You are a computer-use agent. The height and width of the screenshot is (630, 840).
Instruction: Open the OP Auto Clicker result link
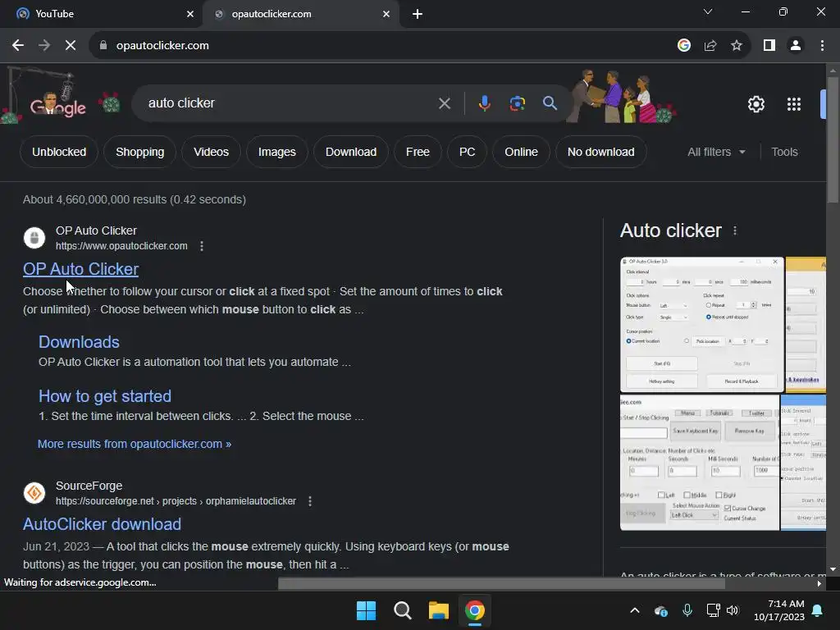(81, 269)
